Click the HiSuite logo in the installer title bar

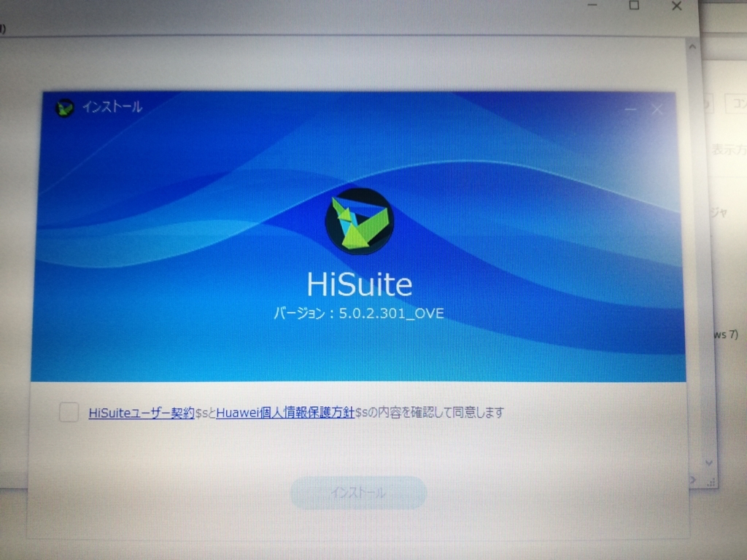pyautogui.click(x=65, y=108)
